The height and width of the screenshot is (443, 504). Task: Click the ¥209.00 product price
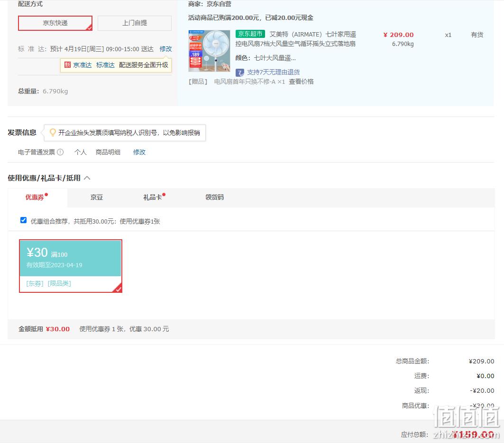click(x=398, y=35)
